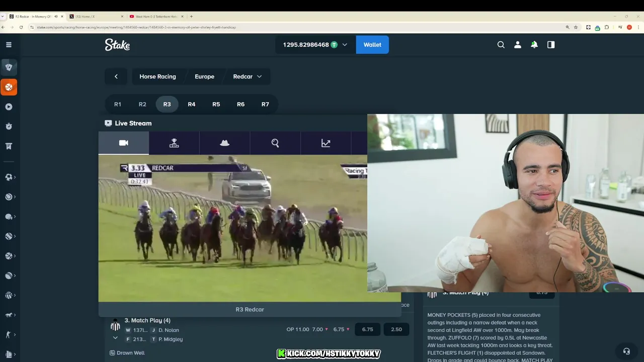This screenshot has width=644, height=362.
Task: Open the Redcar meeting dropdown
Action: point(248,76)
